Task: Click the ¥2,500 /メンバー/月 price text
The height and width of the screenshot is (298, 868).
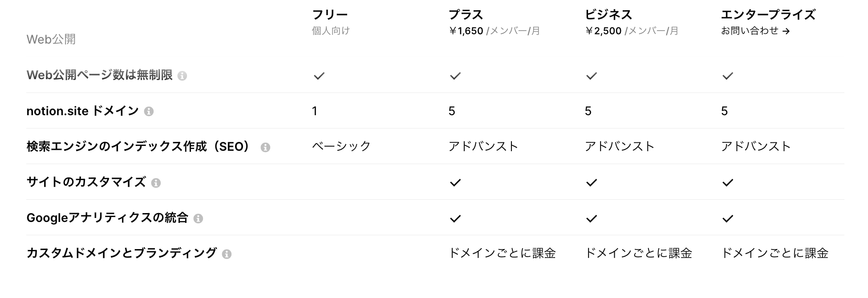Action: pyautogui.click(x=632, y=31)
